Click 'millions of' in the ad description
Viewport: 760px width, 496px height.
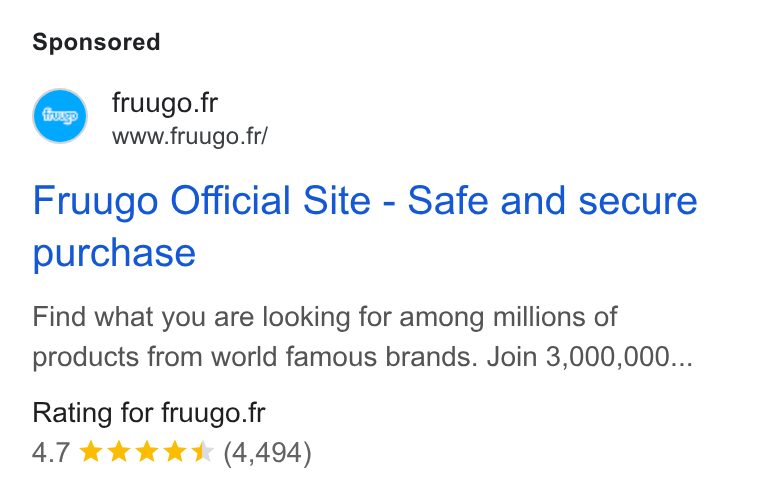555,317
